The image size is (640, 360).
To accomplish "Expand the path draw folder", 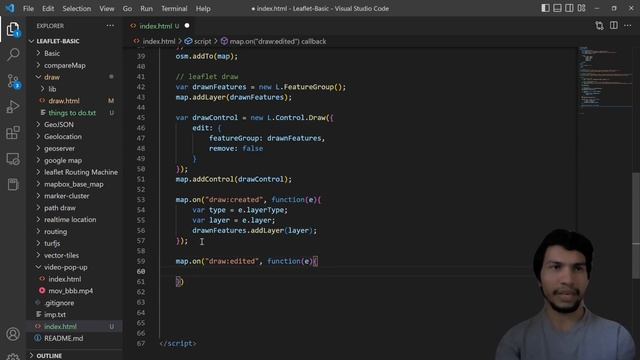I will click(60, 208).
